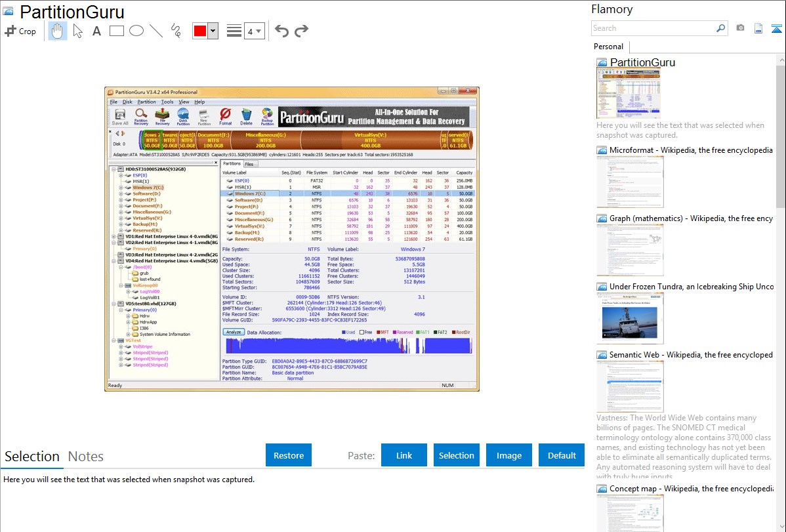Pick the freehand scribble tool
Screen dimensions: 786x532
coord(176,31)
